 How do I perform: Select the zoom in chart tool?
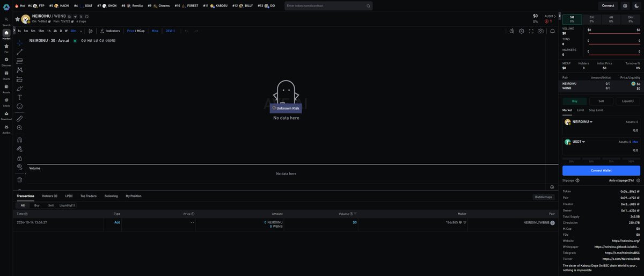(x=20, y=128)
